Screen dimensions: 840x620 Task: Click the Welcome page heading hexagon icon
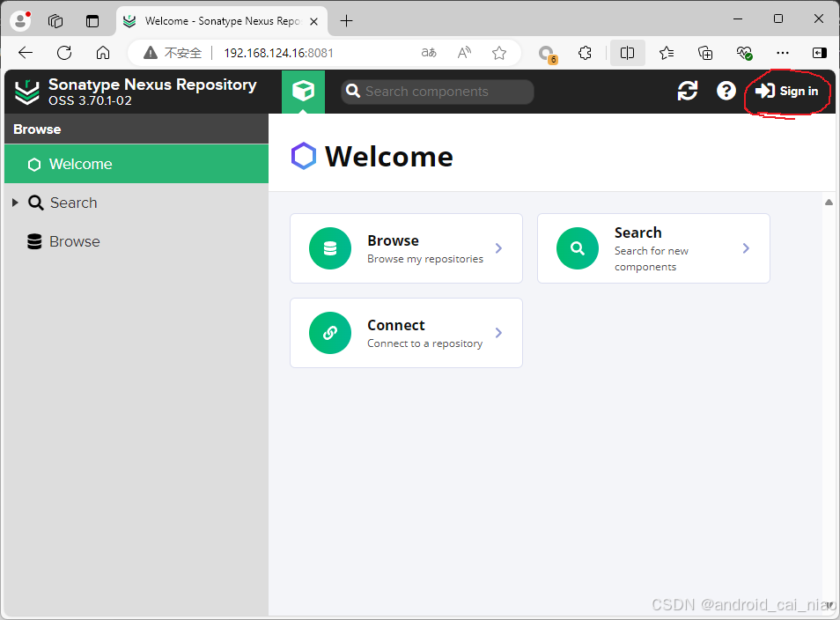(303, 156)
